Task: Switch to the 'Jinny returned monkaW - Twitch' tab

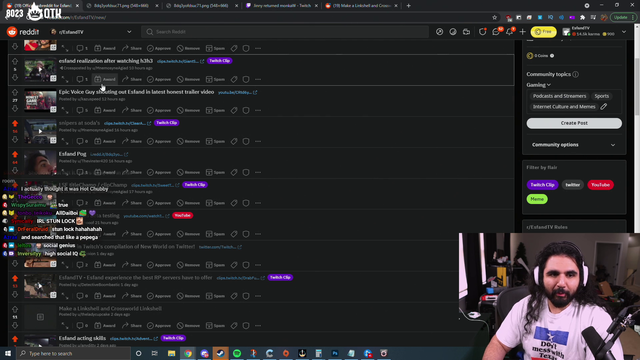Action: tap(282, 6)
